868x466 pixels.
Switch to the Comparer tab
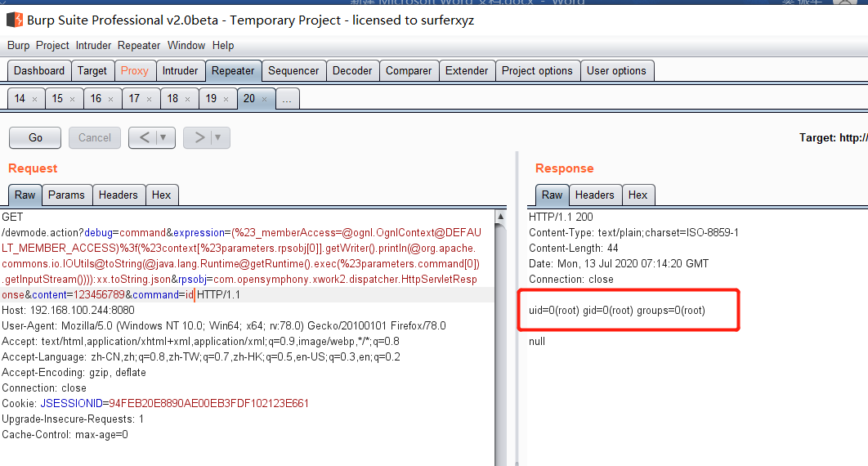click(409, 71)
